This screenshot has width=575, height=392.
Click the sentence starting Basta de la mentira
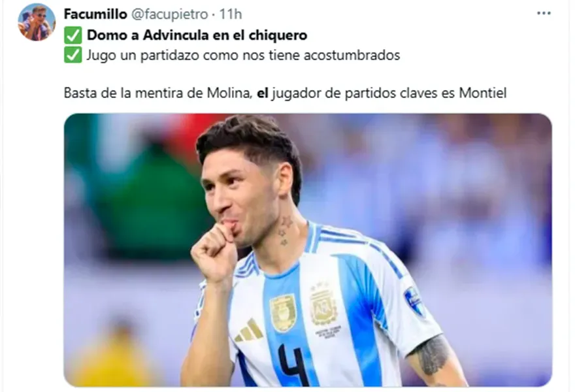point(285,93)
